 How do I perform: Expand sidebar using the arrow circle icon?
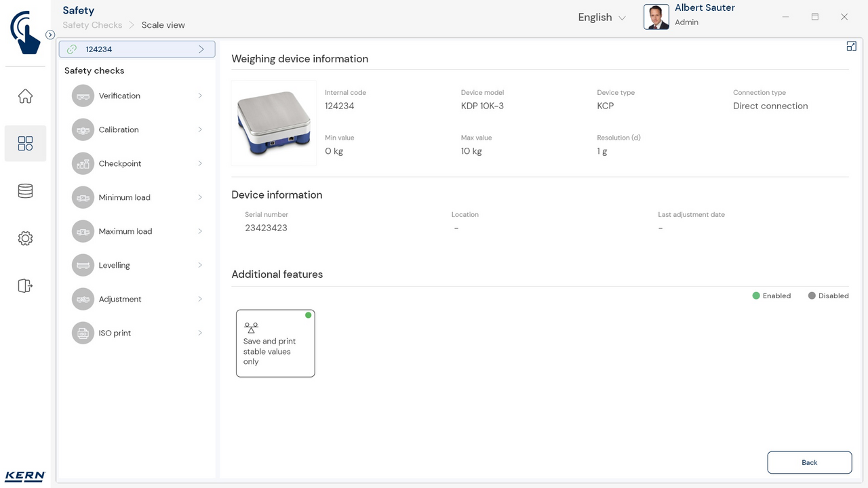click(x=50, y=35)
